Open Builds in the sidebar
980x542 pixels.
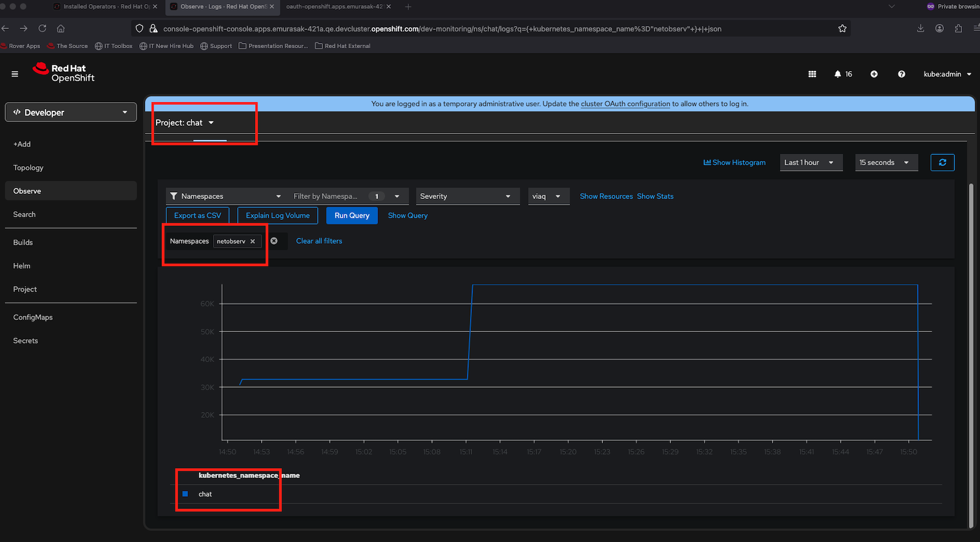click(23, 243)
